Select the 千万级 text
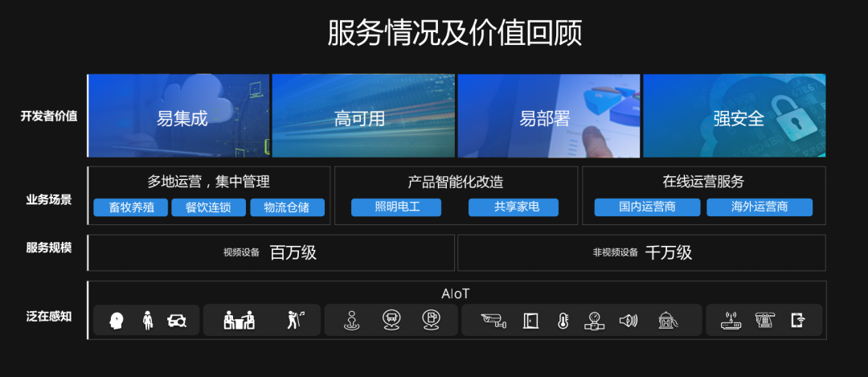Screen dimensions: 868x377 (669, 252)
